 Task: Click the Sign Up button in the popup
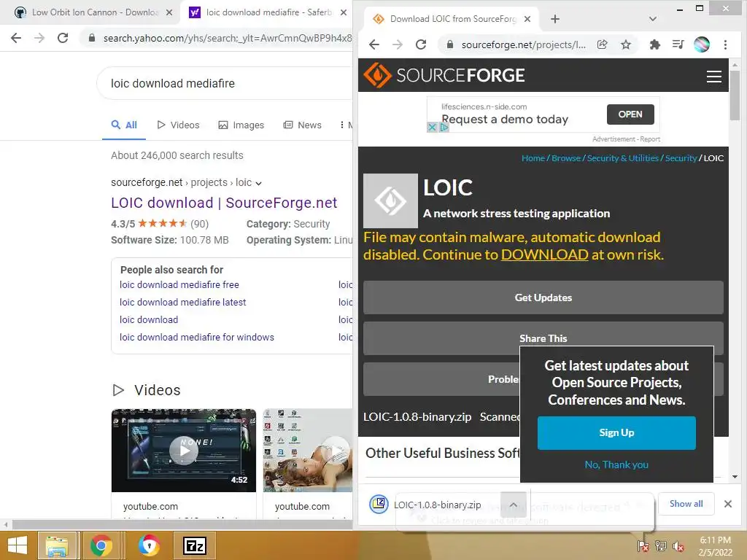(616, 433)
